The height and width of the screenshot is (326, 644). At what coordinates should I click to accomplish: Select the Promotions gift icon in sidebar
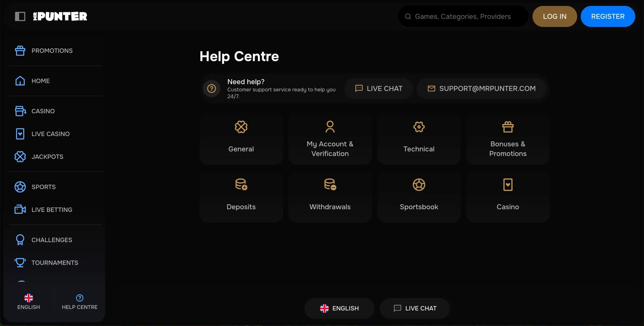tap(20, 50)
